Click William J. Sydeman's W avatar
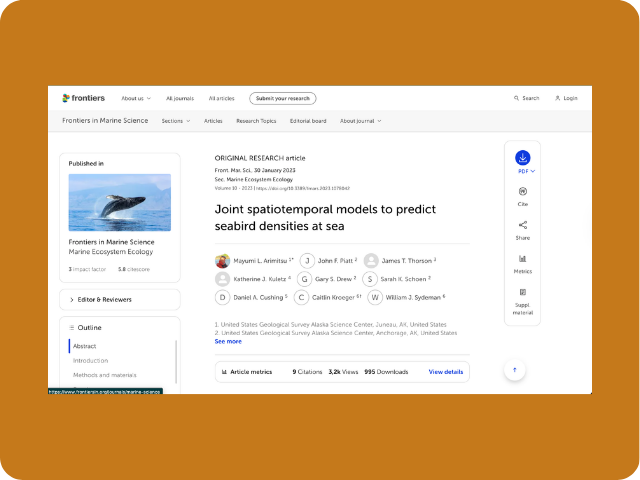Viewport: 640px width, 480px height. pos(375,298)
